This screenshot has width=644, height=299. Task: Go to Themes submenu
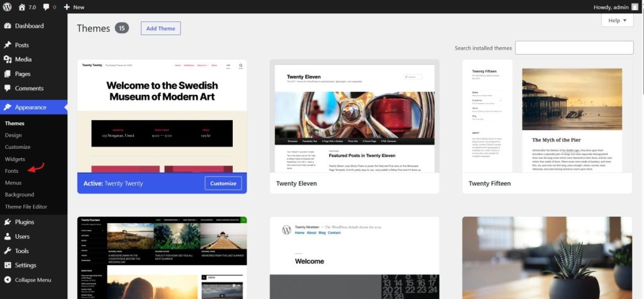pyautogui.click(x=14, y=124)
